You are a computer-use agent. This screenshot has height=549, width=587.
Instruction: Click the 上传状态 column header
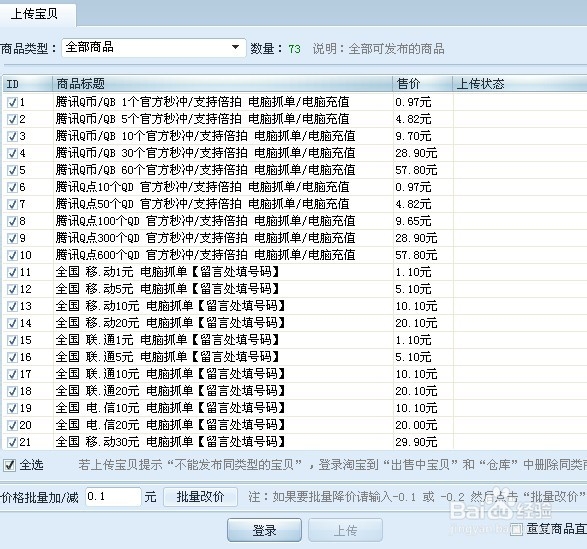[x=520, y=84]
